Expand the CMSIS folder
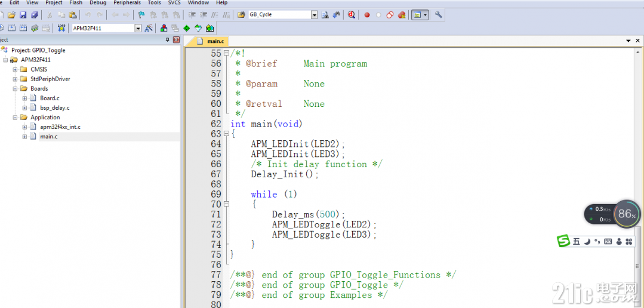Viewport: 644px width, 308px height. 15,69
